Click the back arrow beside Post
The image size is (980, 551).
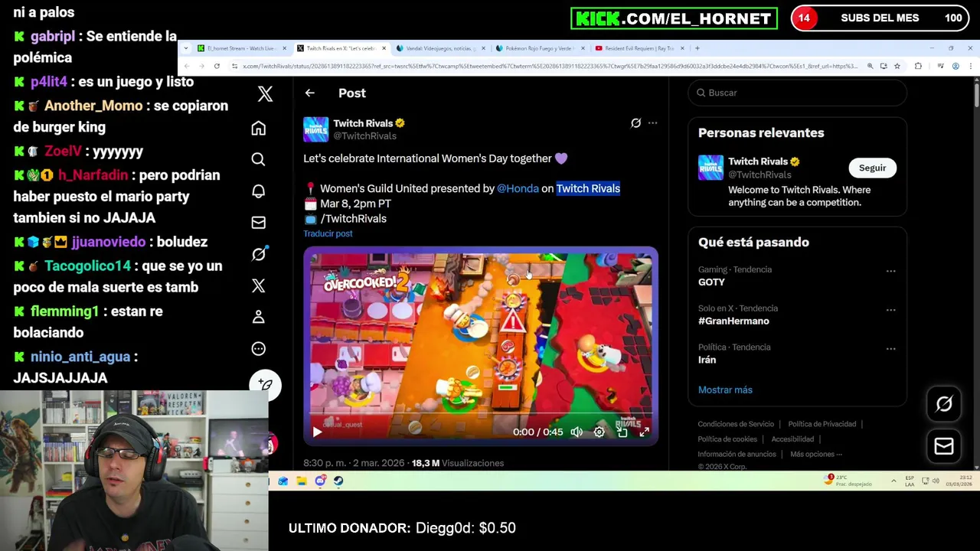[309, 93]
